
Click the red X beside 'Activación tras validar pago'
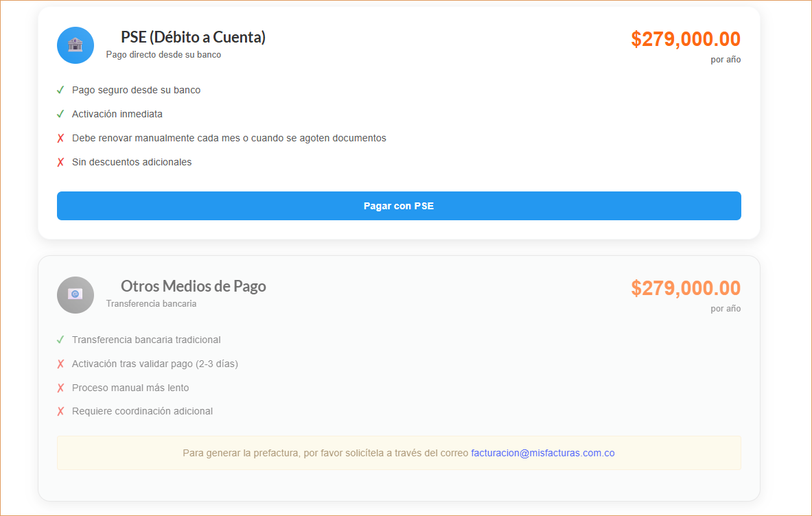coord(60,364)
